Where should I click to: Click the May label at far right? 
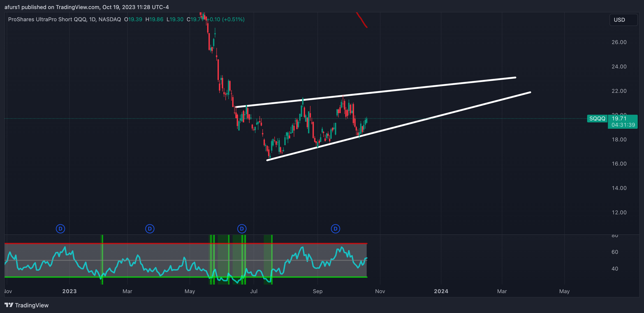point(564,291)
